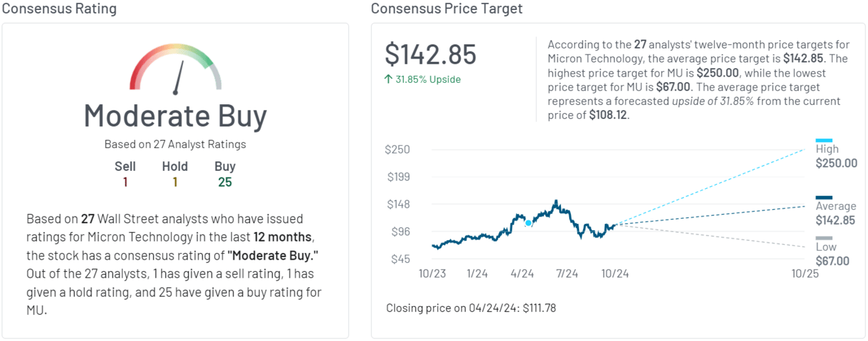Select the Hold rating count
868x341 pixels.
175,182
